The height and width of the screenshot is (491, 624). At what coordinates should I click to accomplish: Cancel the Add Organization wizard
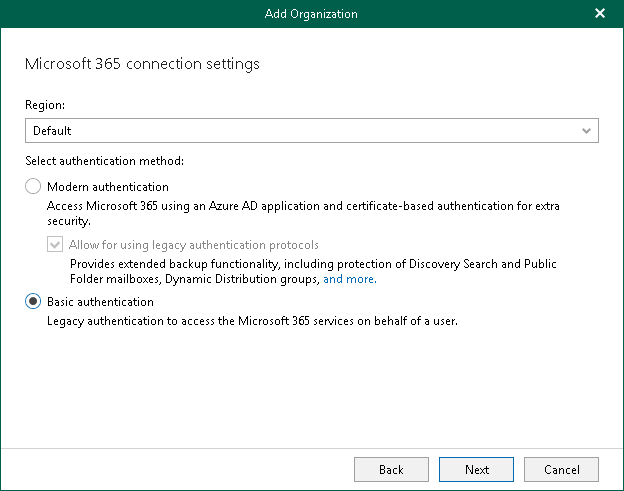[x=561, y=470]
